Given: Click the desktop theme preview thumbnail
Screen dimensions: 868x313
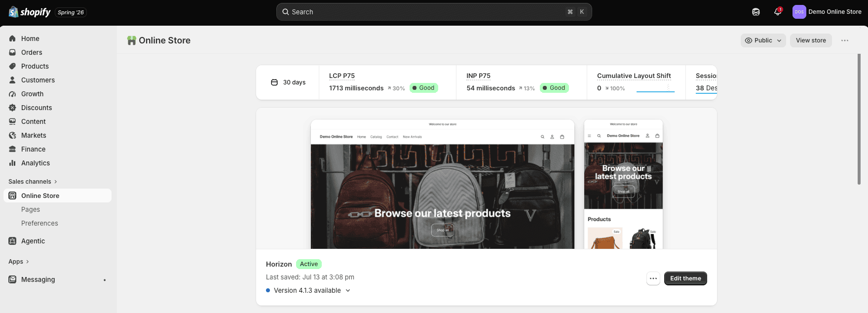Looking at the screenshot, I should [443, 184].
